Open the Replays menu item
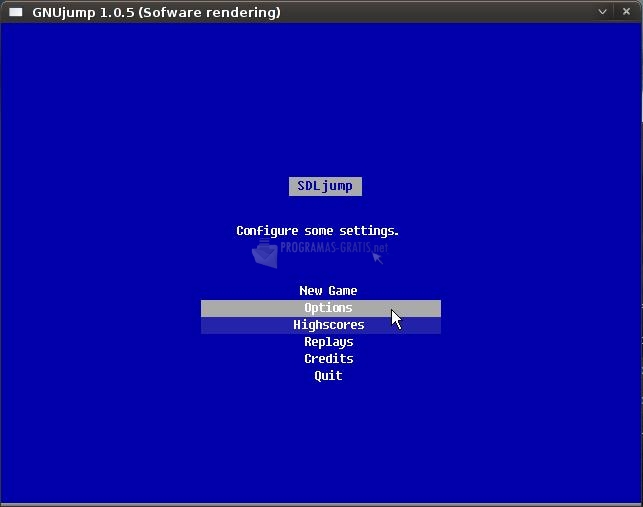643x507 pixels. [x=328, y=342]
